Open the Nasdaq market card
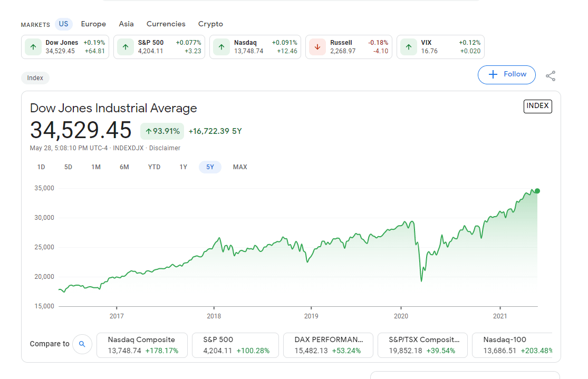Viewport: 588px width, 379px height. (x=255, y=47)
